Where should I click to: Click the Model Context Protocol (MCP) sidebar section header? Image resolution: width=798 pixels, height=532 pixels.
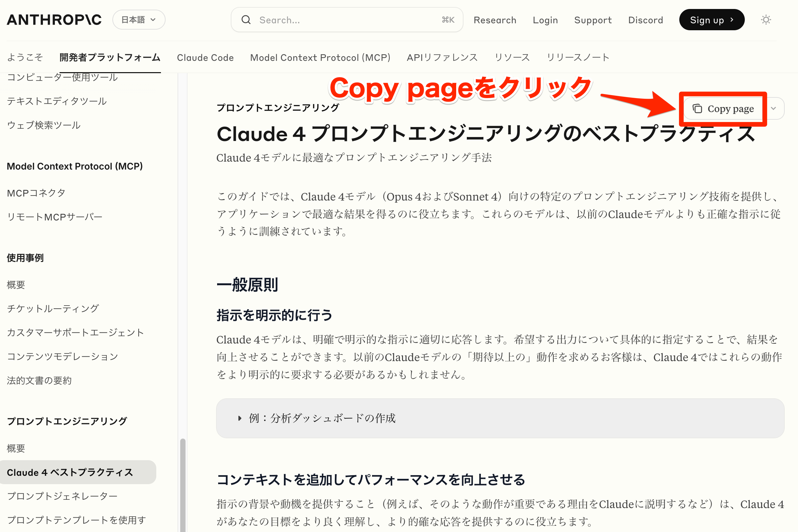click(x=74, y=166)
